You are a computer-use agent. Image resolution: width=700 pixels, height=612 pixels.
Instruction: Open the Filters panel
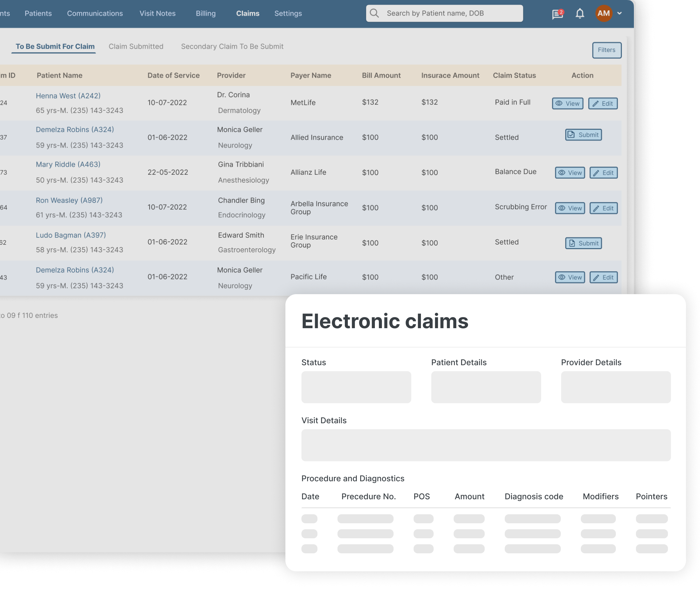click(x=606, y=50)
